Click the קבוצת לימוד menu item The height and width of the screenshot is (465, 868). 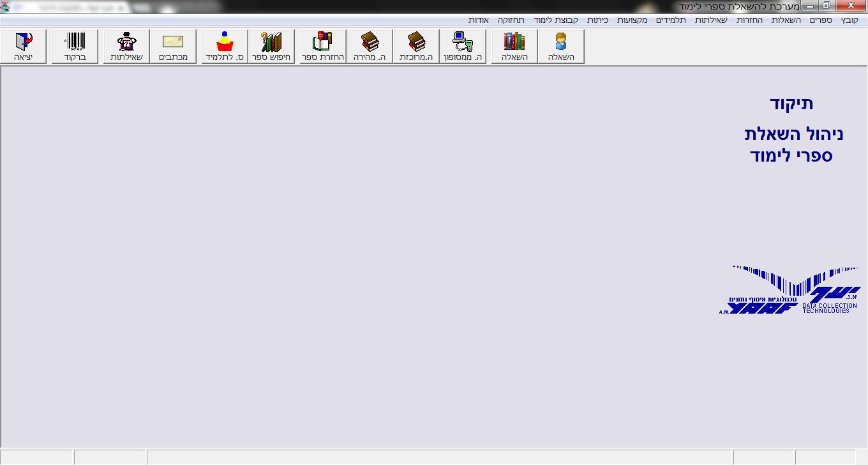(x=556, y=20)
